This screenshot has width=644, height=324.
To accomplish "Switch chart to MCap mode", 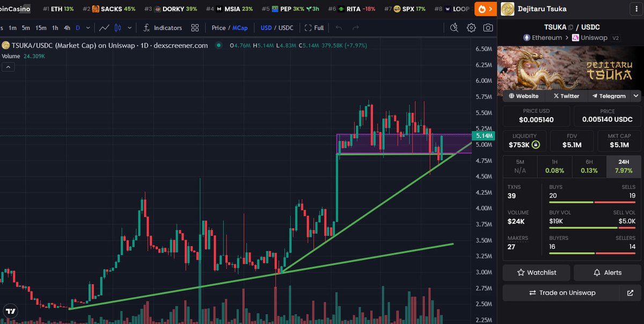I will [x=240, y=27].
